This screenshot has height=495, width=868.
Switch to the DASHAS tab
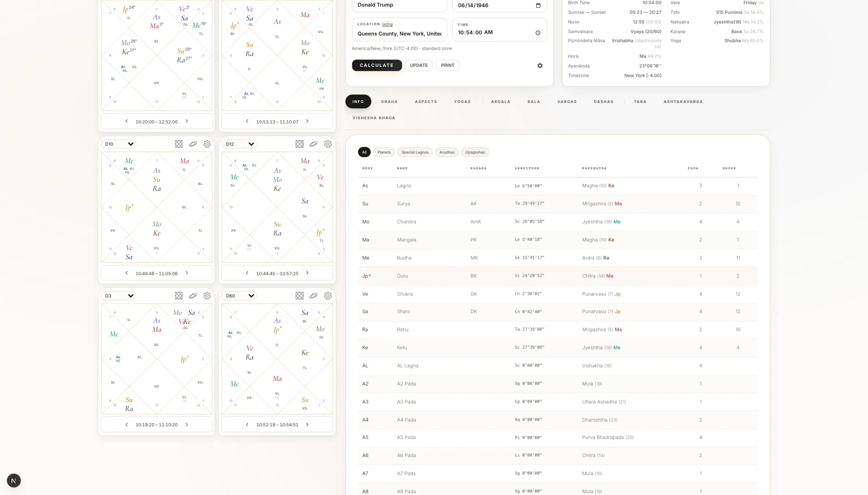click(x=603, y=102)
